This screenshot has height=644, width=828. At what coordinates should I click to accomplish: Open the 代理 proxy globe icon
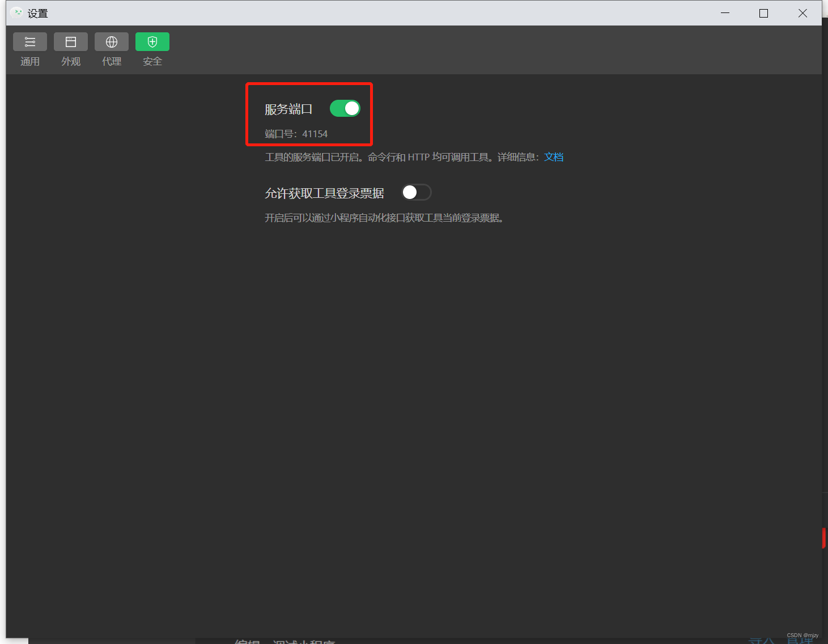pos(112,42)
